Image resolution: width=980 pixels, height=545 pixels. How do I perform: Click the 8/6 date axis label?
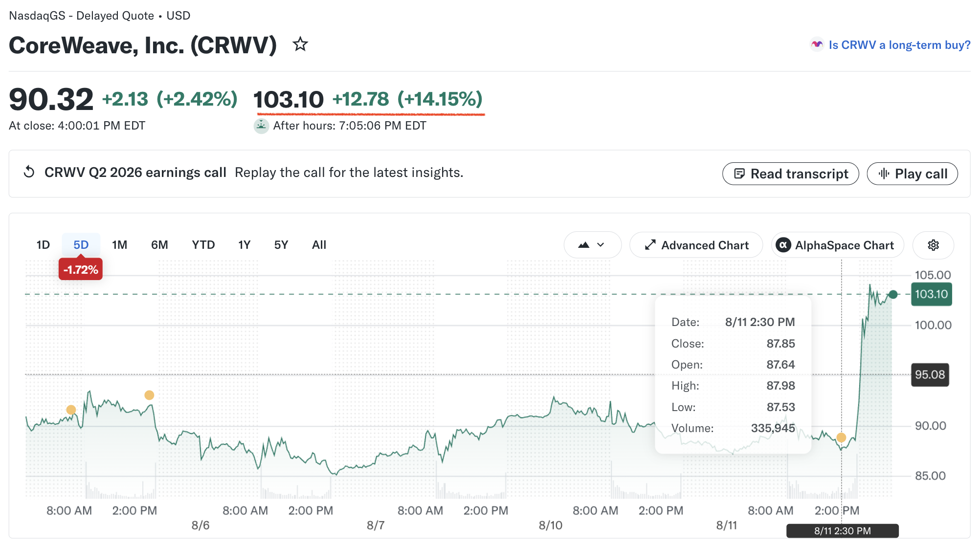(200, 525)
